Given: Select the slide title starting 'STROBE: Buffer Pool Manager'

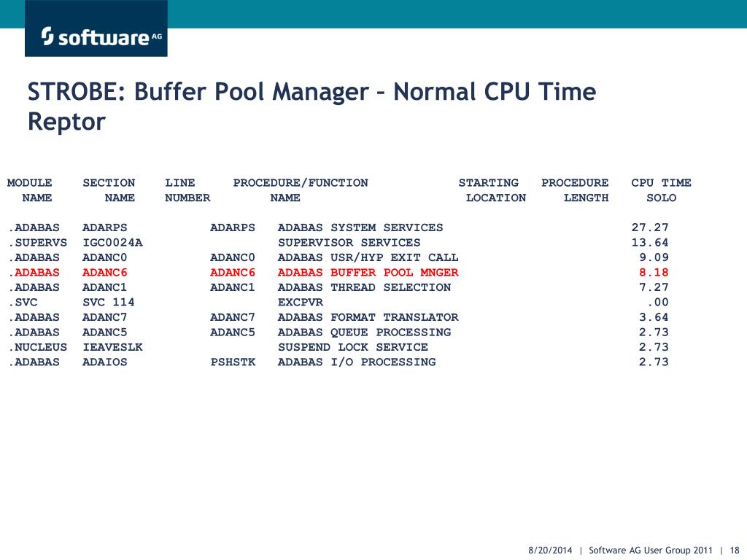Looking at the screenshot, I should [x=311, y=106].
